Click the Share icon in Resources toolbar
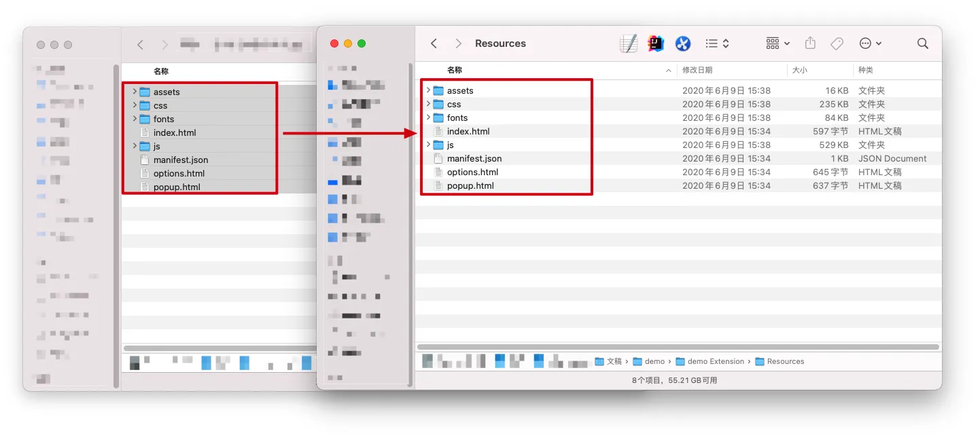980x440 pixels. click(810, 43)
